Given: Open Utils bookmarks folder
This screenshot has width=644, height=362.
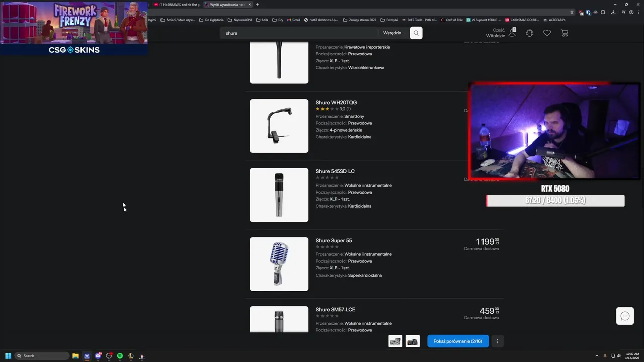Looking at the screenshot, I should [262, 20].
